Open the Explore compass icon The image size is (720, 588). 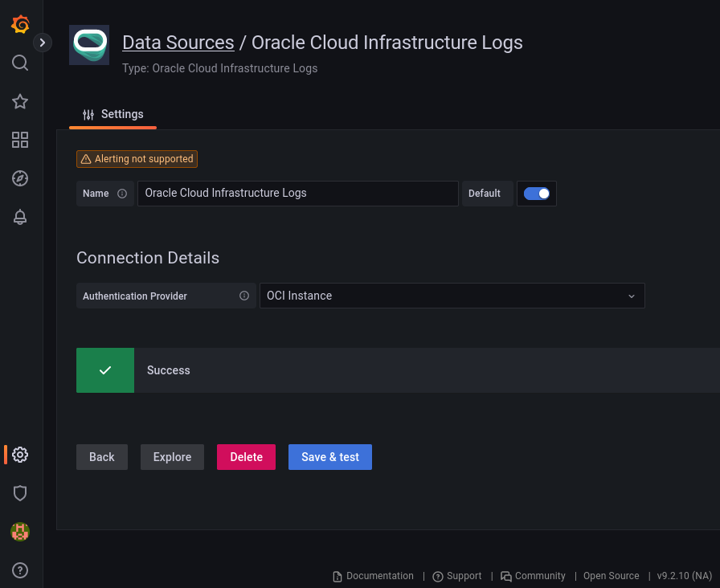coord(20,178)
